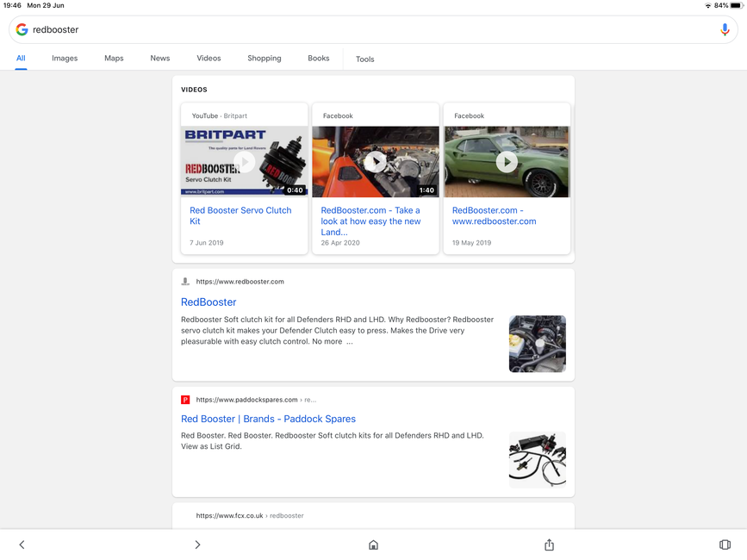Switch to the Videos tab
Viewport: 747px width, 560px height.
pyautogui.click(x=209, y=58)
